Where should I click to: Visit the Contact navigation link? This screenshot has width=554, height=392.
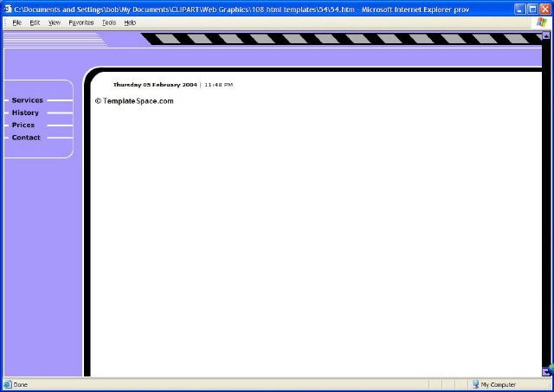point(26,138)
